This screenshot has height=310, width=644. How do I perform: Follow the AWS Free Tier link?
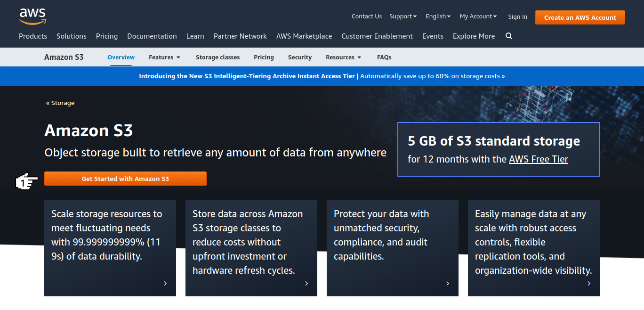(538, 159)
